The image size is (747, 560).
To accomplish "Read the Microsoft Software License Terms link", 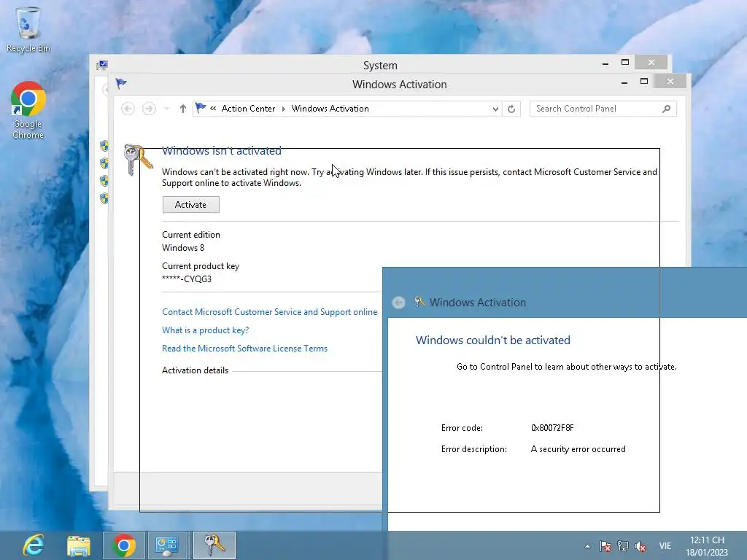I will 245,349.
